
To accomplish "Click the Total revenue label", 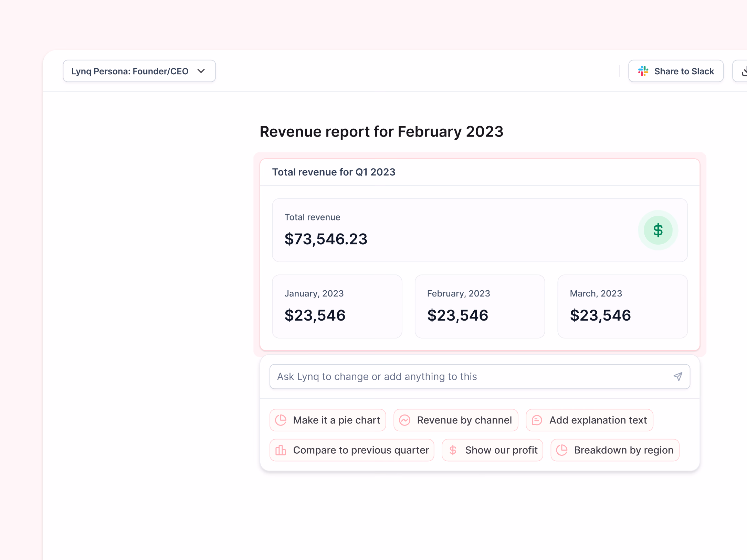I will click(x=312, y=217).
